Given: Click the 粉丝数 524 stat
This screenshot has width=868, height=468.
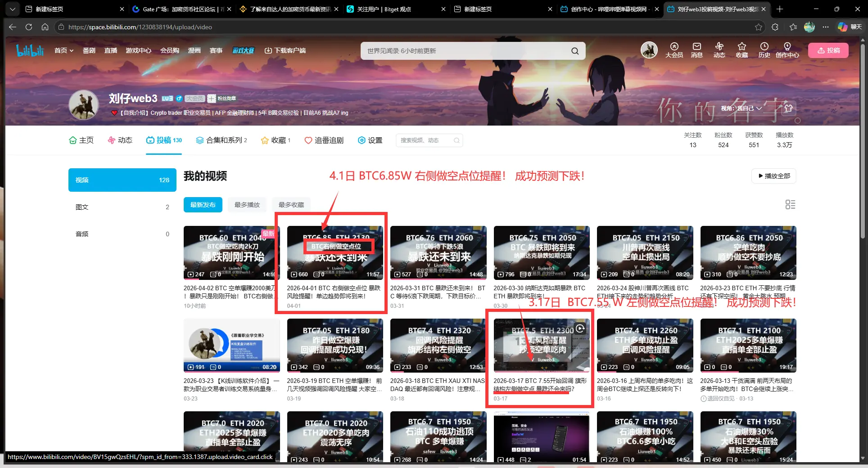Looking at the screenshot, I should pos(723,140).
